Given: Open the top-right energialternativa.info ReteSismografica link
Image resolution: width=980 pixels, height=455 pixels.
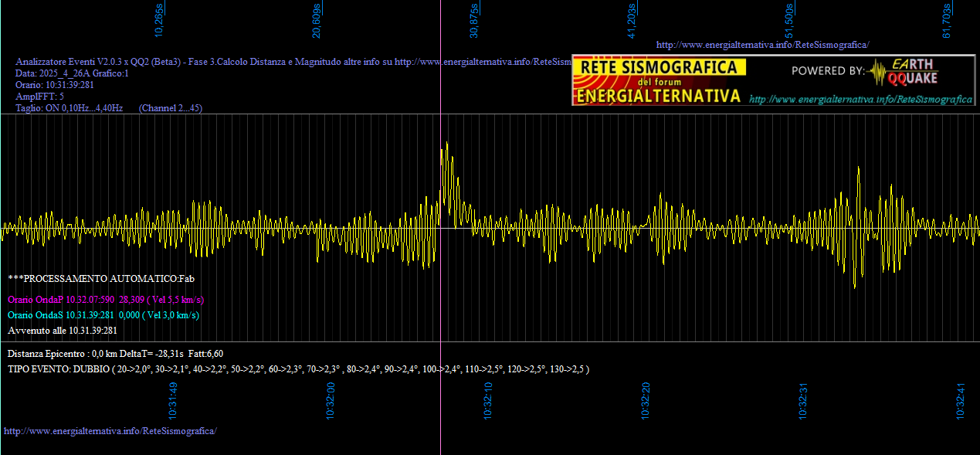Looking at the screenshot, I should click(763, 45).
